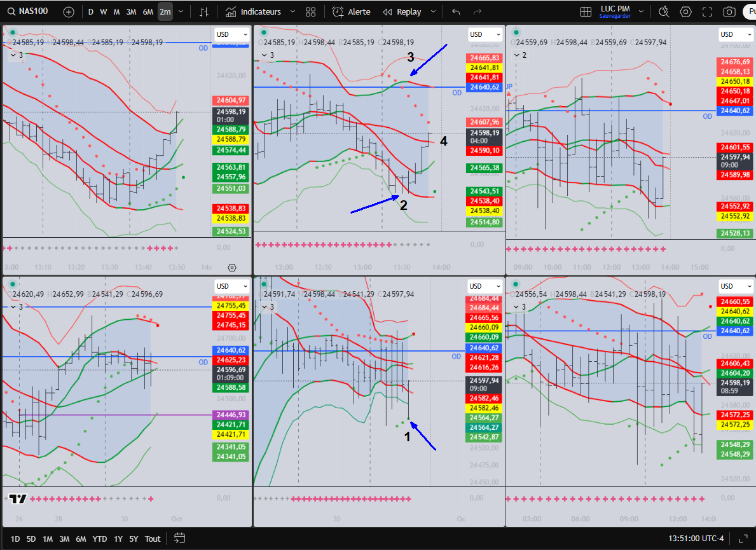Select the 3M interval in top toolbar
This screenshot has height=550, width=756.
point(131,11)
